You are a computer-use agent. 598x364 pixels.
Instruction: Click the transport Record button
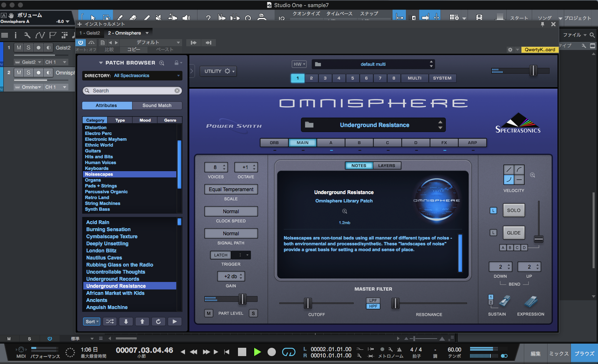click(x=272, y=352)
